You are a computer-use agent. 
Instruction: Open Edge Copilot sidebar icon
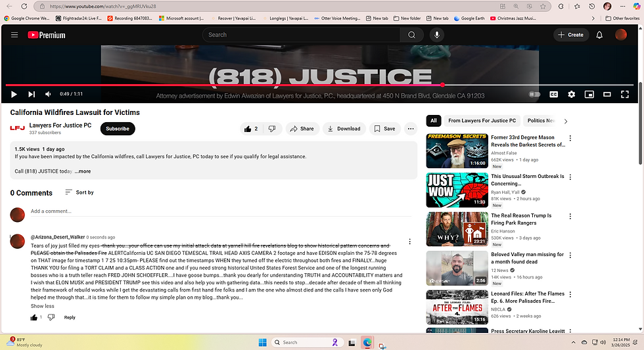636,6
